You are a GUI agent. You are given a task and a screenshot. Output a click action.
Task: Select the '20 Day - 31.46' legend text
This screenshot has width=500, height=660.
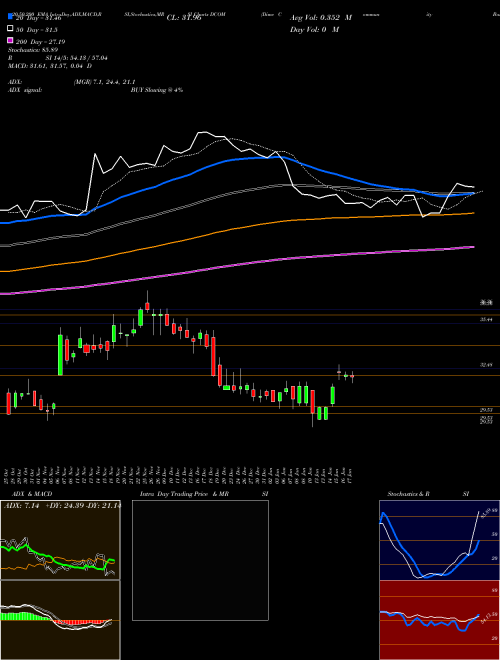coord(38,18)
